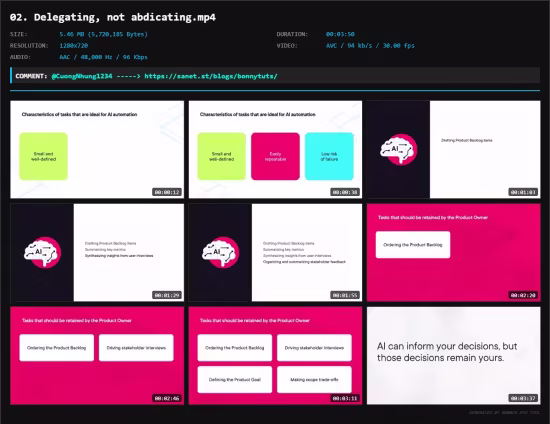Click the 'Defining the Product Goal' card
The image size is (550, 424).
235,379
